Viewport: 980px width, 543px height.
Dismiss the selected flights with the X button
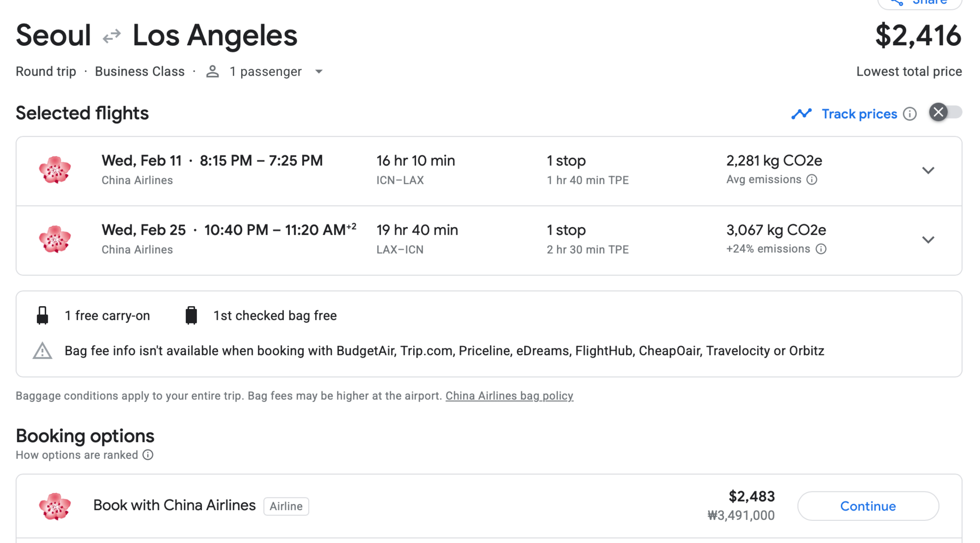click(938, 112)
